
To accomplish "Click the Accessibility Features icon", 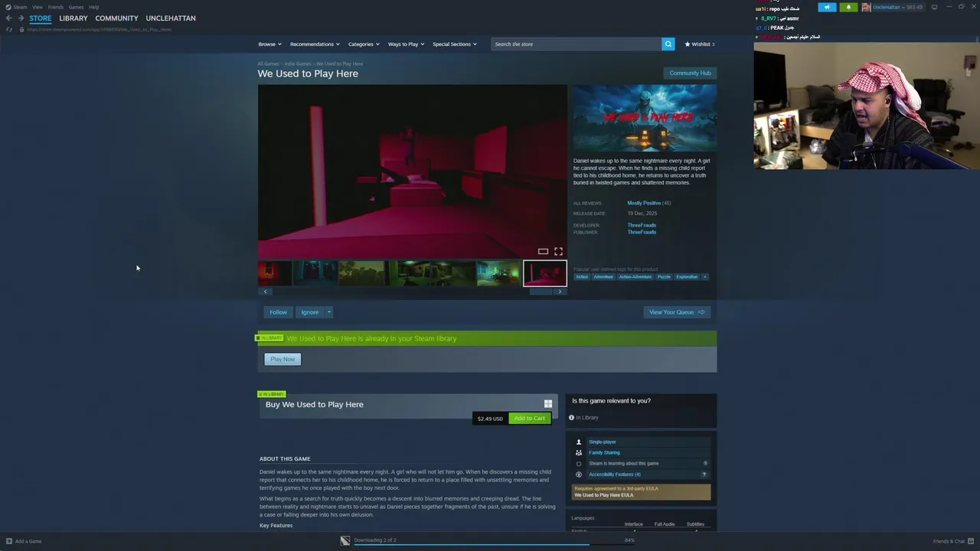I will click(579, 474).
